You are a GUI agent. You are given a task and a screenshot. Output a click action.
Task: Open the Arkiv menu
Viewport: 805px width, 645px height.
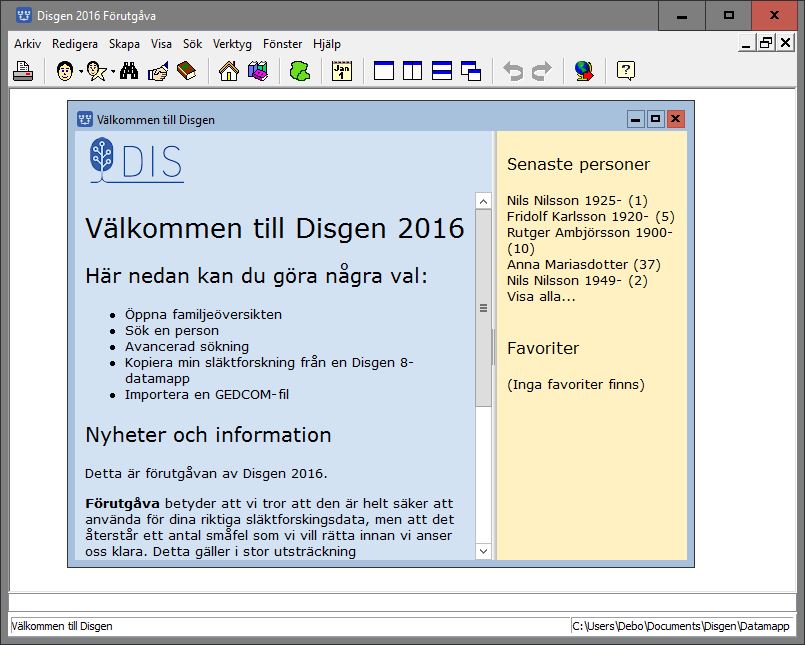[27, 44]
